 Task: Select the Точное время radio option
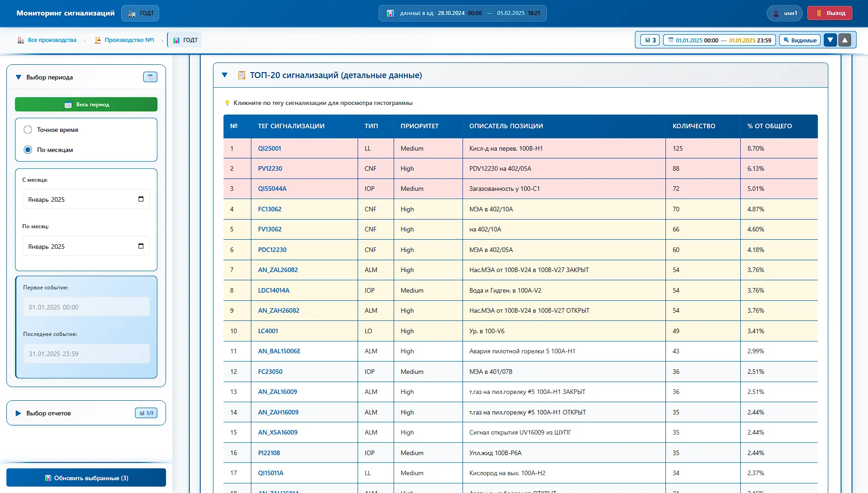click(x=28, y=130)
